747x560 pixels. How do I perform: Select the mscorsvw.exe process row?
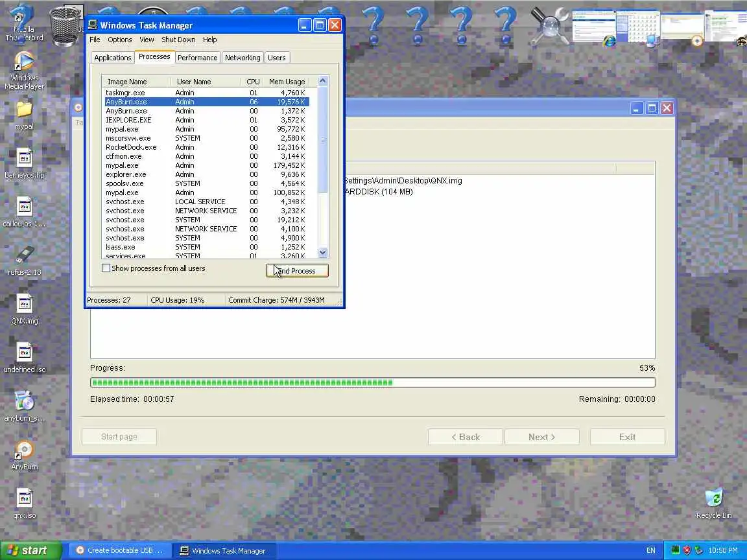click(207, 138)
